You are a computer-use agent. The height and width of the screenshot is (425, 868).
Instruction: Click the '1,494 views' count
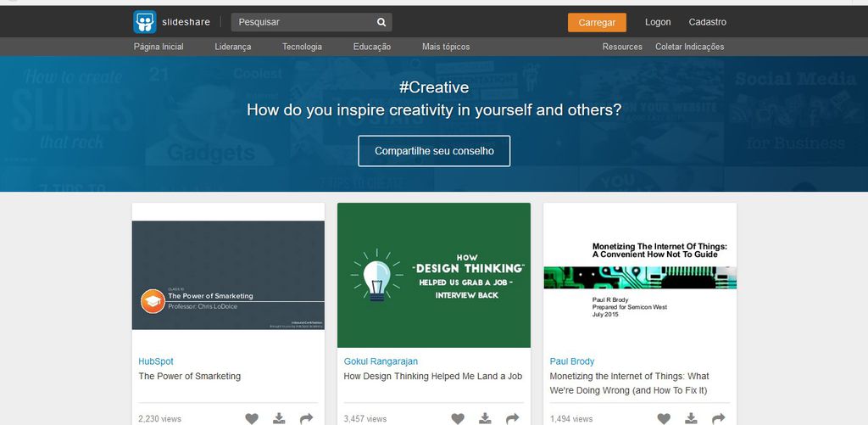571,419
